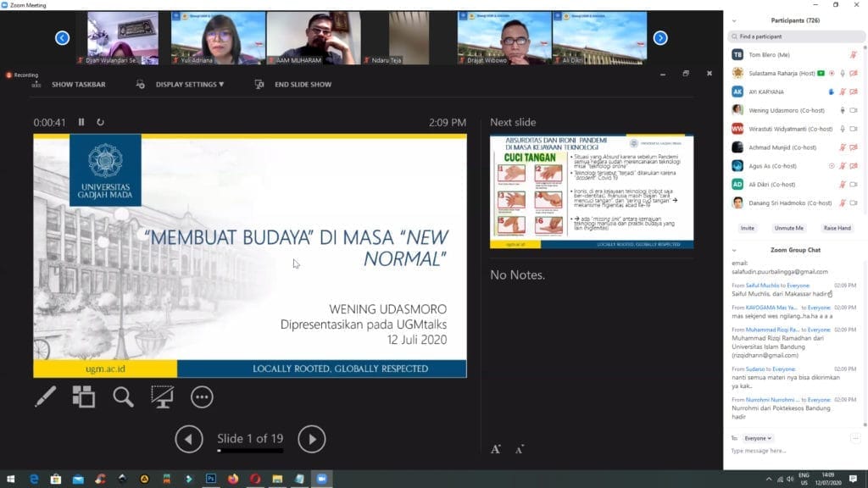Toggle Achmad Munjid's video camera
This screenshot has height=488, width=868.
point(854,147)
